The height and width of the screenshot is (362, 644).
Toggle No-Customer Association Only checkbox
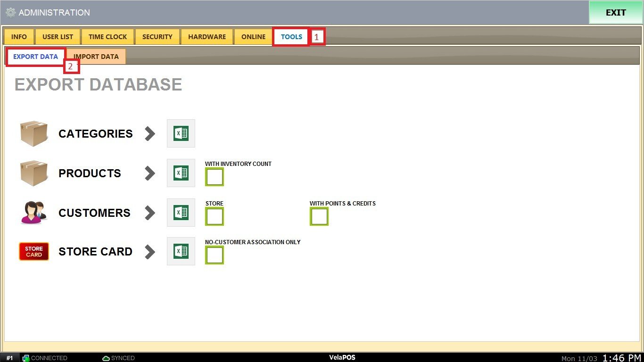tap(215, 255)
